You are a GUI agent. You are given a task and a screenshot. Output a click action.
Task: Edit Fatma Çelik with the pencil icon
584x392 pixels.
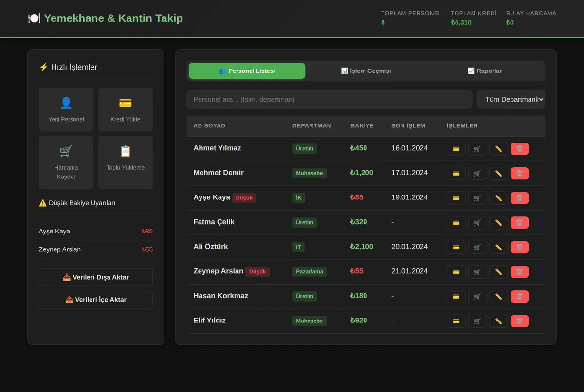pyautogui.click(x=498, y=223)
